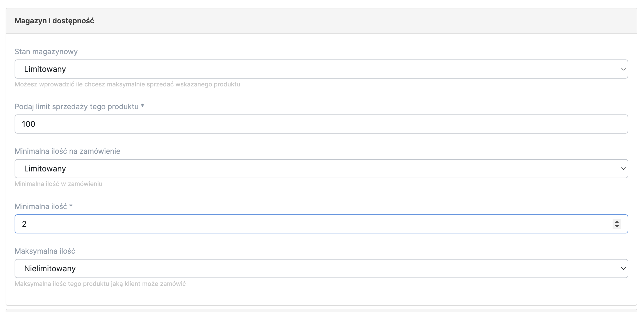Click the 'Magazyn i dostępność' panel header
The image size is (644, 312).
(x=54, y=21)
